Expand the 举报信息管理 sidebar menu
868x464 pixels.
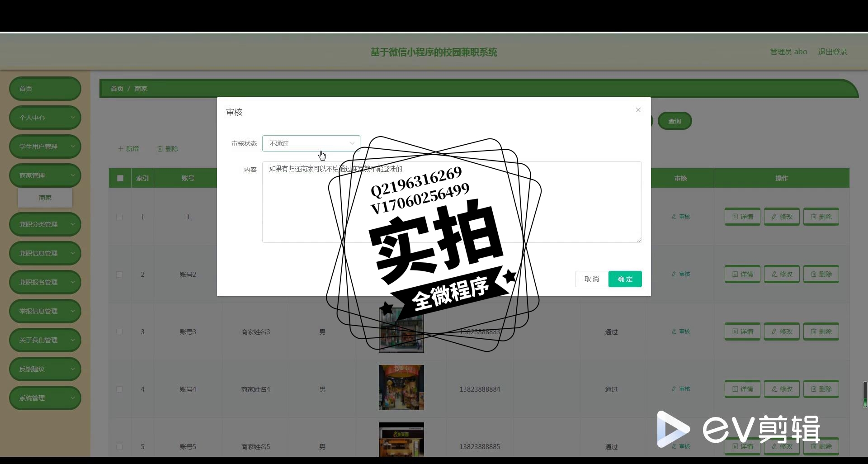click(45, 311)
